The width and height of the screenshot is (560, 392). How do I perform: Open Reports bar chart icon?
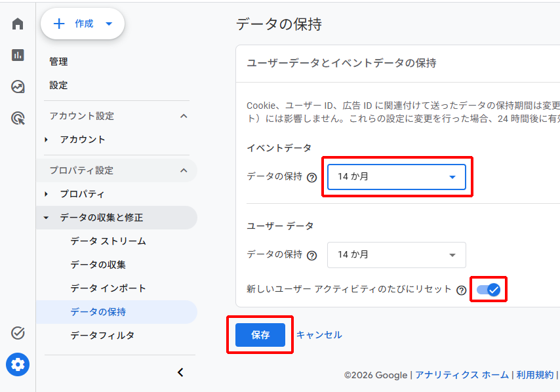tap(18, 55)
